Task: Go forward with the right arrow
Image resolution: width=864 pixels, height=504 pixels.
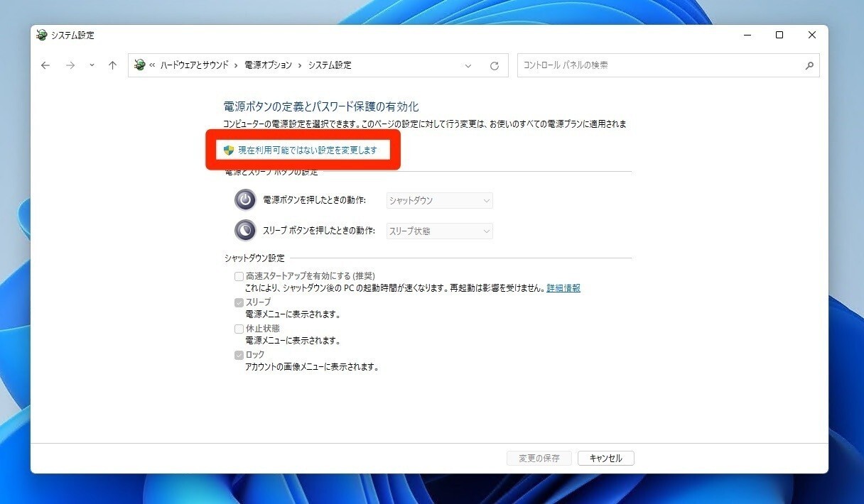Action: coord(70,65)
